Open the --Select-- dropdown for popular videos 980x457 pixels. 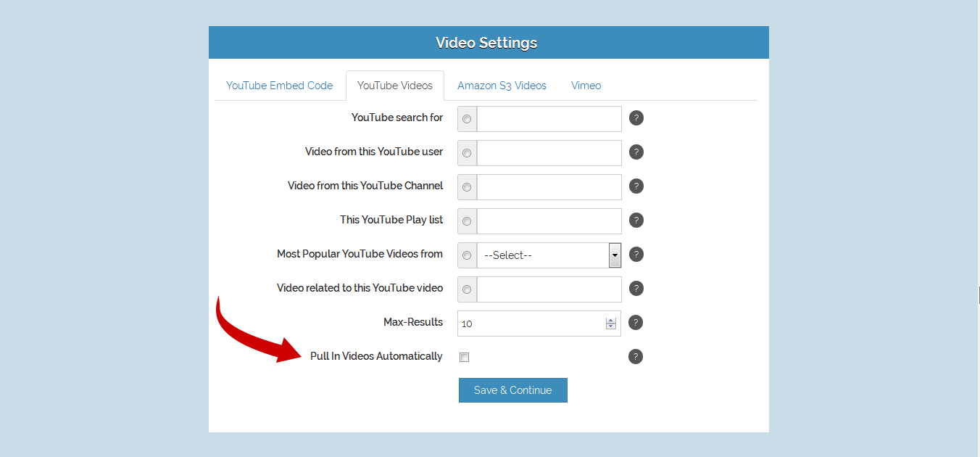tap(549, 255)
